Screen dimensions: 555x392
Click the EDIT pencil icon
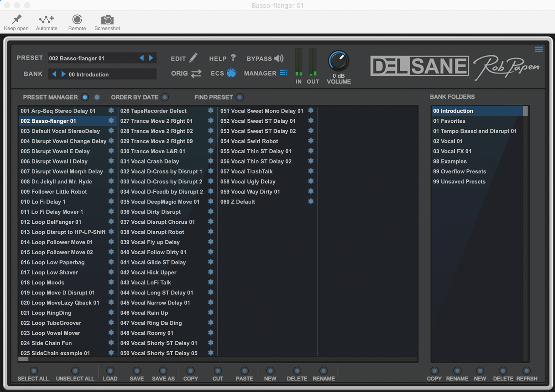click(x=193, y=58)
